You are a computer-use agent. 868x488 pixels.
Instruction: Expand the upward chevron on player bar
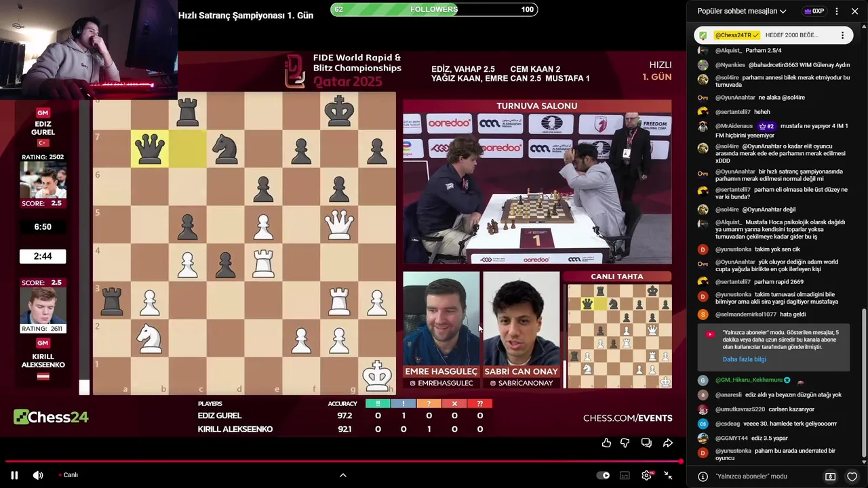tap(343, 475)
